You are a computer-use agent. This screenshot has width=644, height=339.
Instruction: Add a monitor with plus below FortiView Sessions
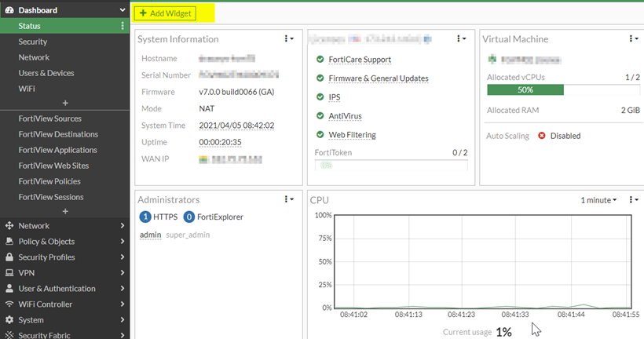[65, 211]
